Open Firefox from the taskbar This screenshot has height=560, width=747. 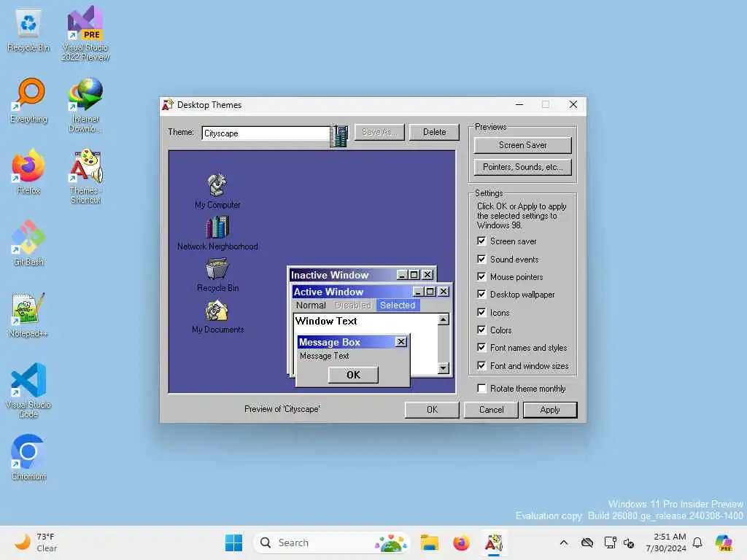(x=461, y=542)
